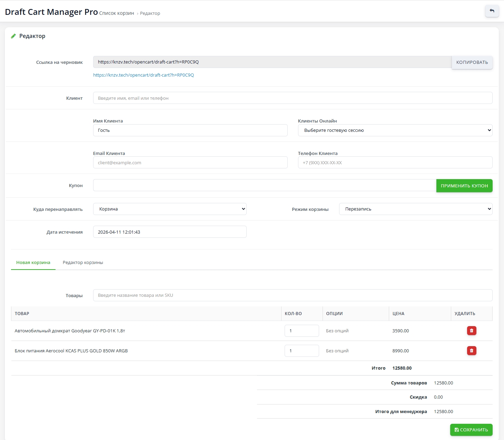The width and height of the screenshot is (504, 440).
Task: Open the draft cart hyperlink
Action: pyautogui.click(x=144, y=75)
